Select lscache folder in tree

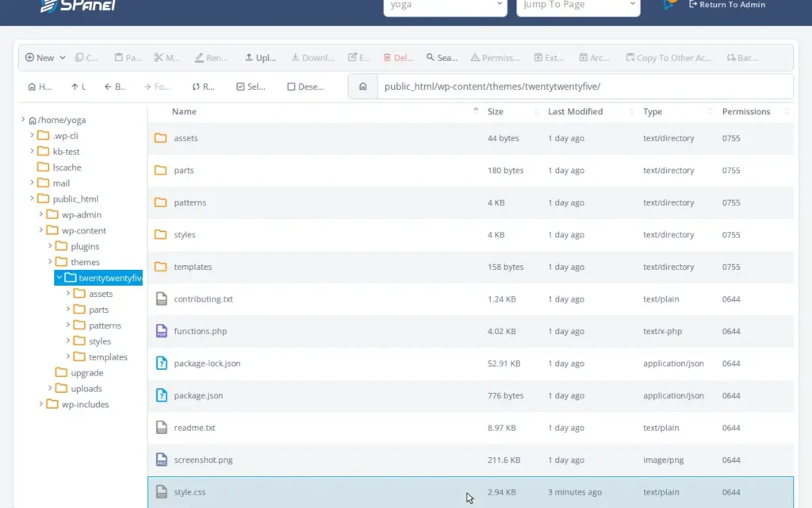67,167
